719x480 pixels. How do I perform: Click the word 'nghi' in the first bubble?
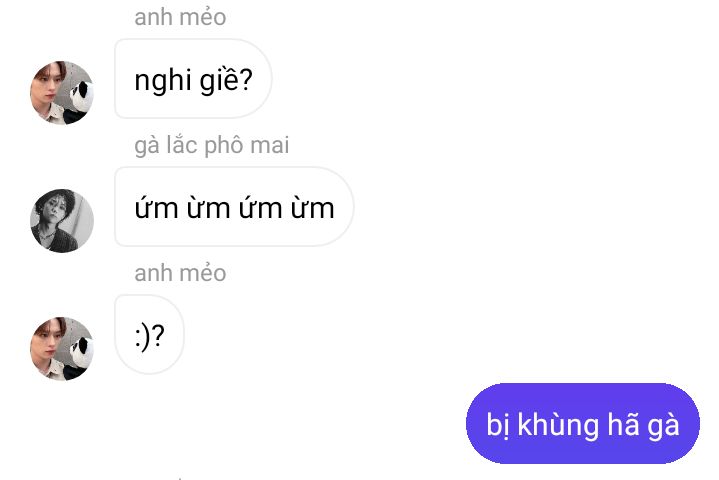coord(163,81)
